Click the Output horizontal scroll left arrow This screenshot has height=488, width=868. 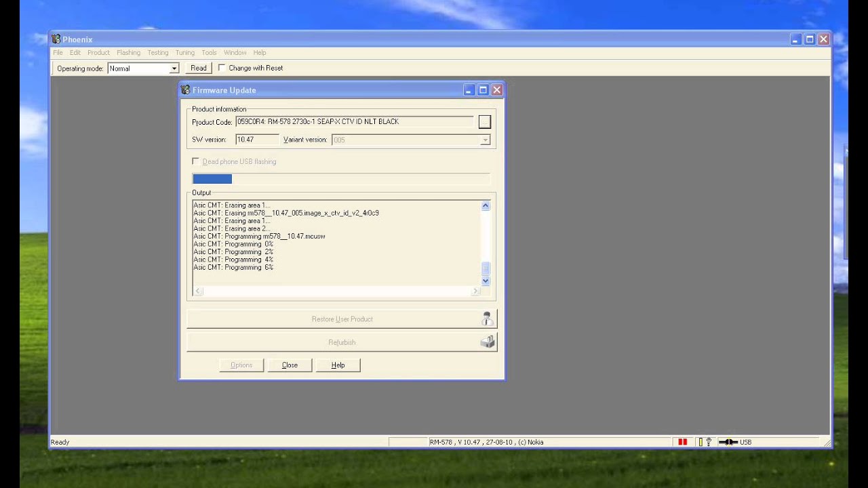click(x=198, y=291)
